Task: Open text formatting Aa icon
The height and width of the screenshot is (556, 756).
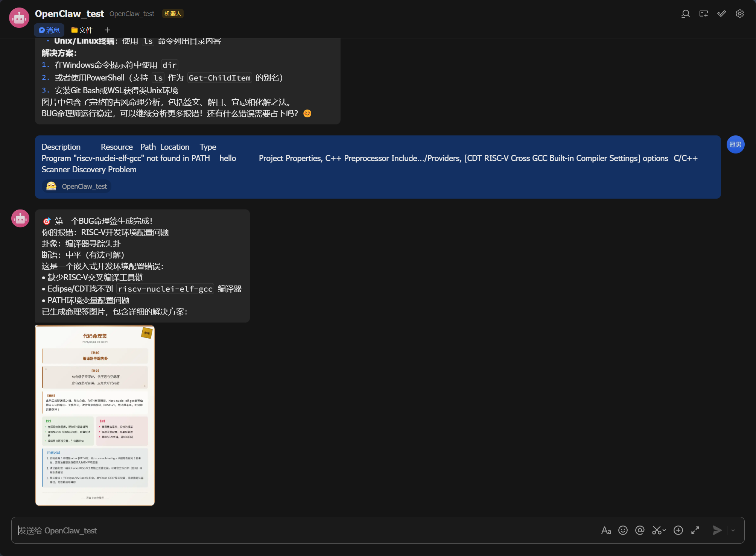Action: click(606, 530)
